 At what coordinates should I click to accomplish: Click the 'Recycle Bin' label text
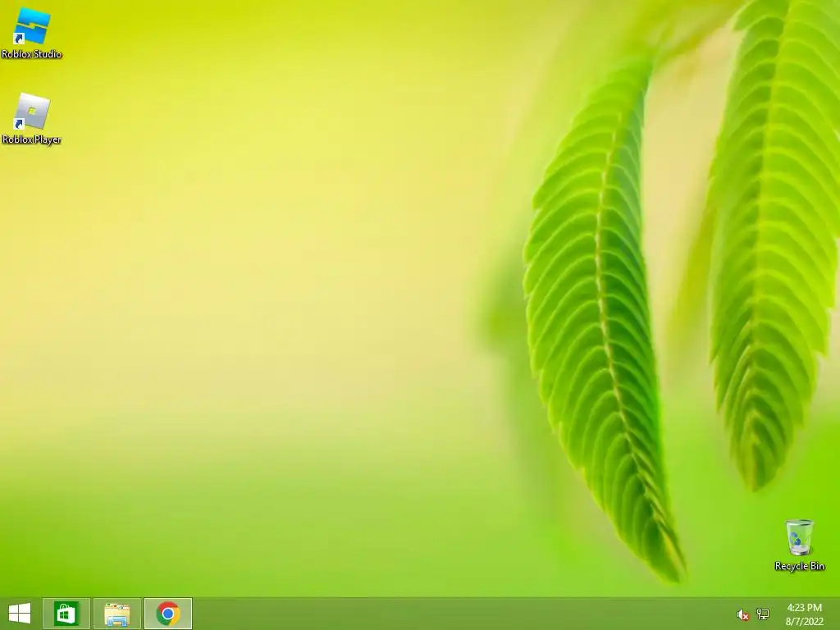point(799,566)
